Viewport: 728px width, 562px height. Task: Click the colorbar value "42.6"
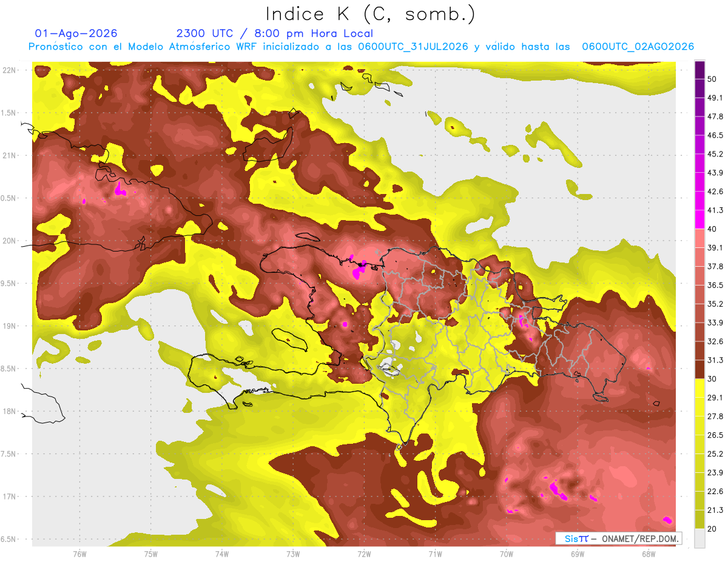tap(715, 192)
